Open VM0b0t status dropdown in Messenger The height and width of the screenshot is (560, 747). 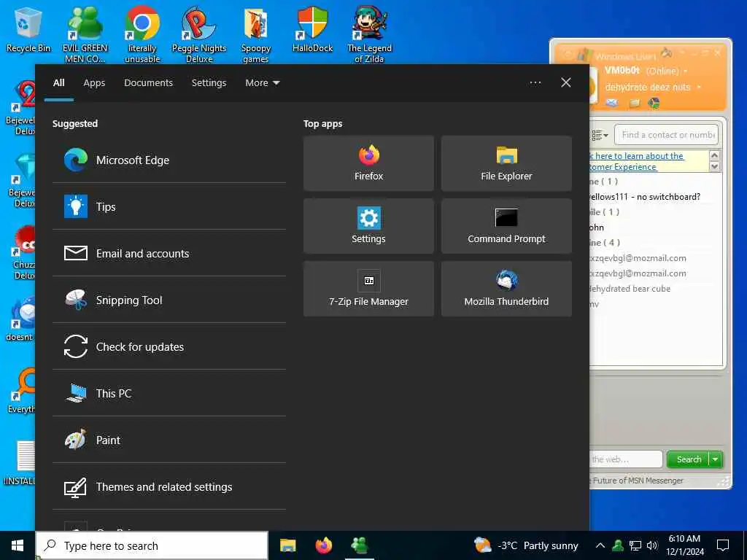tap(686, 71)
